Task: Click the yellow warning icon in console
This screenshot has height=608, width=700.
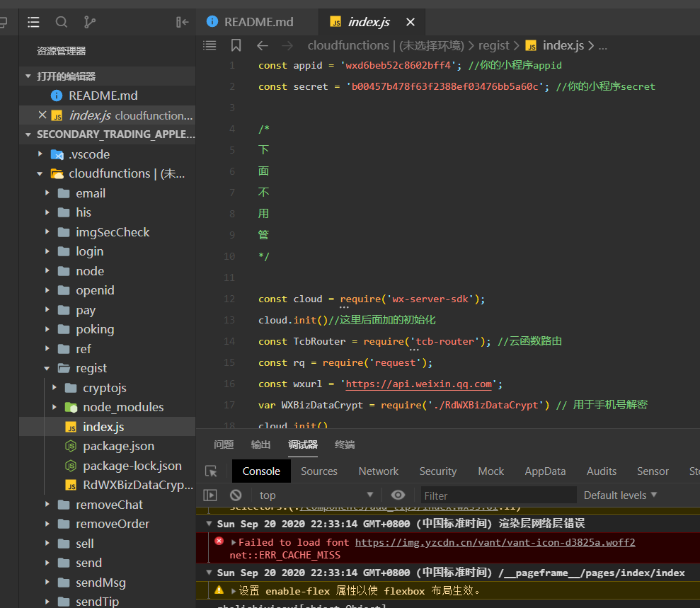Action: point(219,590)
